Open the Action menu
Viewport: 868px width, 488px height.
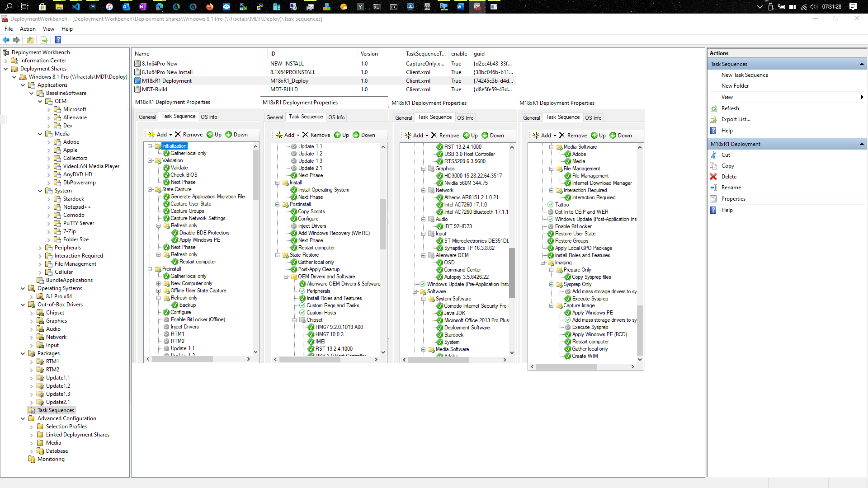click(x=28, y=29)
